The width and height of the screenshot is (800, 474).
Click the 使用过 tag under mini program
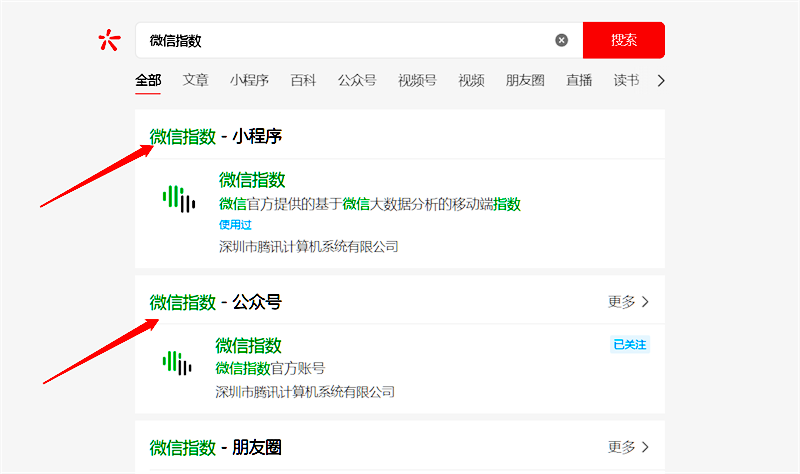click(x=235, y=225)
